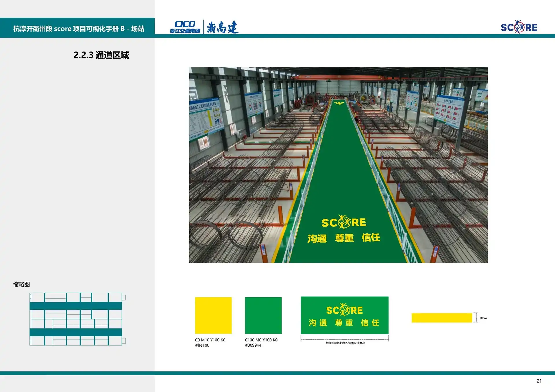Select the yellow C0 M10 Y100 K0 swatch

point(214,315)
